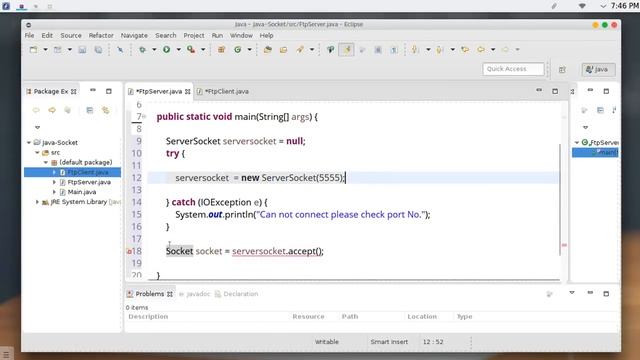The image size is (640, 360).
Task: Click the Search flashlight toolbar icon
Action: 300,49
